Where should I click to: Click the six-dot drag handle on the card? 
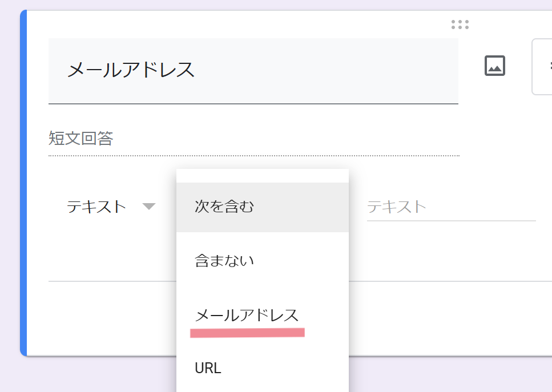[460, 25]
